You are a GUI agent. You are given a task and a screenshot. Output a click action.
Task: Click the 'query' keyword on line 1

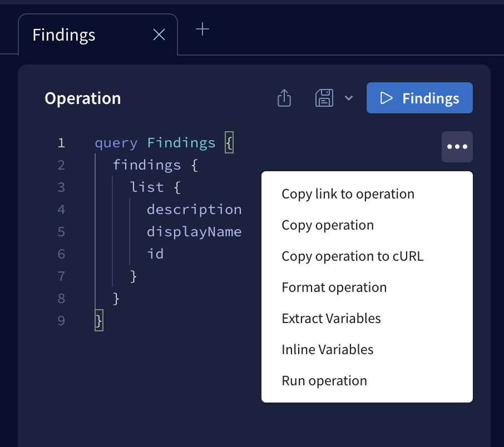tap(116, 143)
